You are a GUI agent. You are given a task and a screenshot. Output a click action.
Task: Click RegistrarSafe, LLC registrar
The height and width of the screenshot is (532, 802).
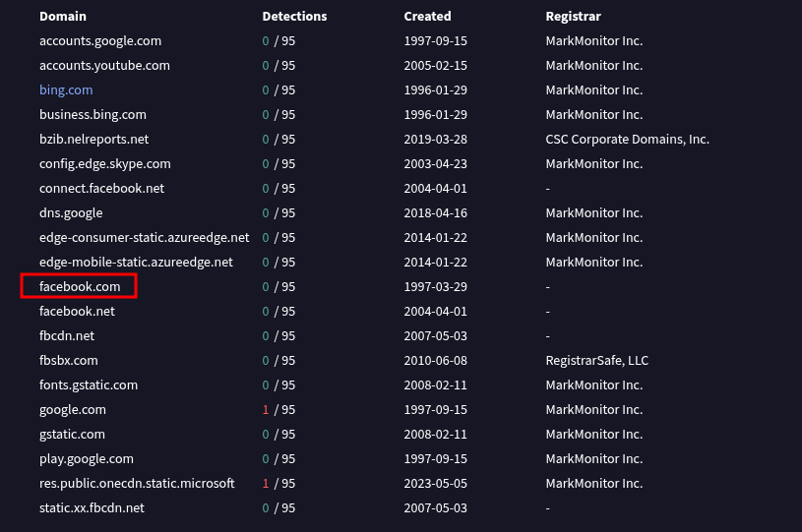click(x=597, y=360)
